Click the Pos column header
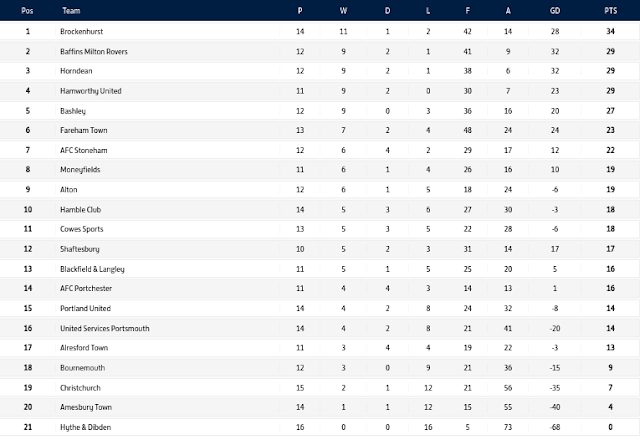Screen dimensions: 640x440 coord(27,11)
